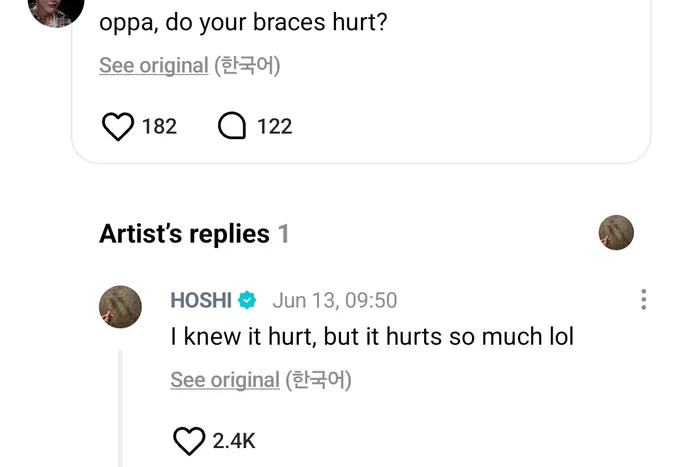
Task: Tap artist avatar filter next to Artist's replies
Action: (x=616, y=232)
